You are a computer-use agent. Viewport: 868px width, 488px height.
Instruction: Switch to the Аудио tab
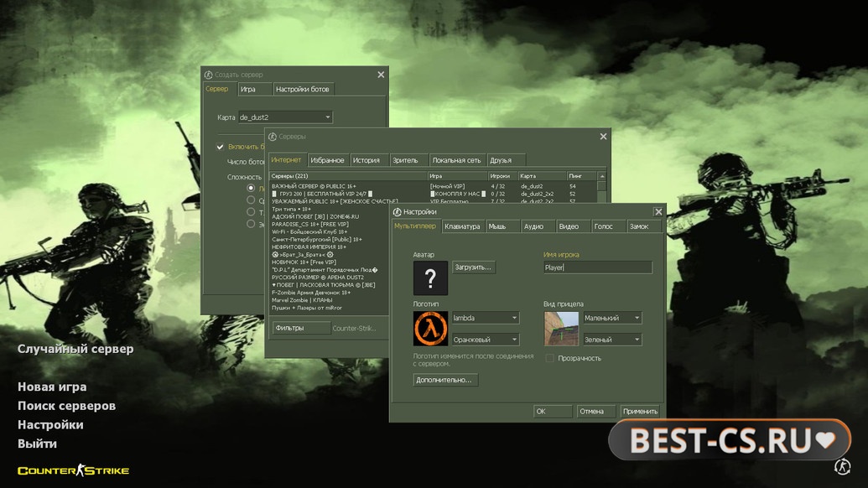538,226
